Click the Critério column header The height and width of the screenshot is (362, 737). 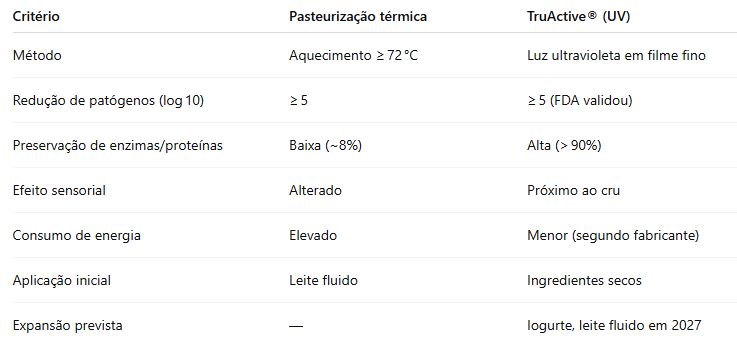36,16
